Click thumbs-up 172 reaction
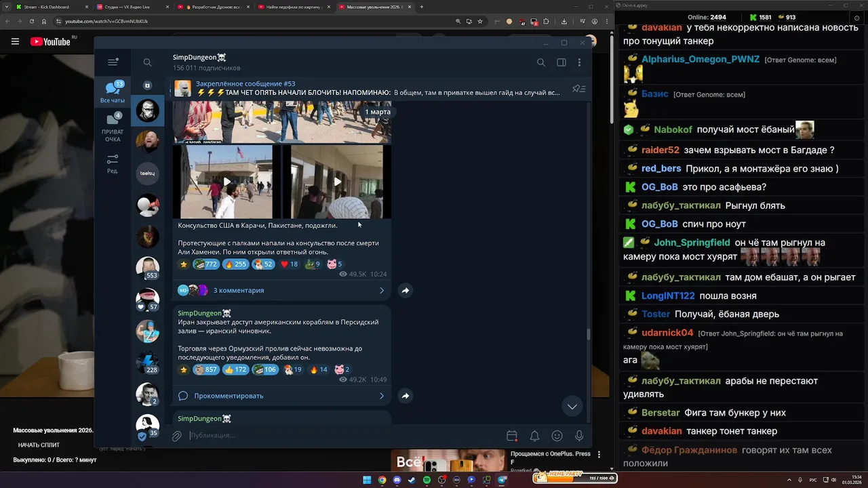Screen dimensions: 868x488 tap(235, 369)
